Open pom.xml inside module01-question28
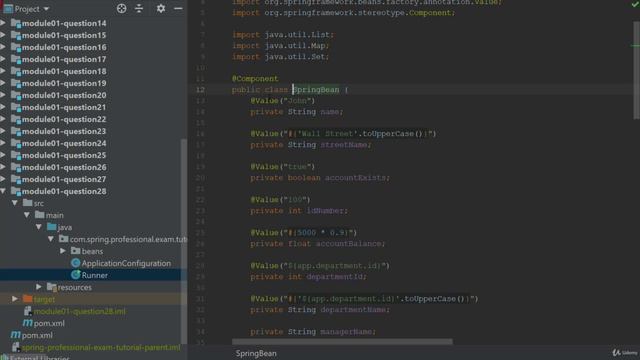 [49, 323]
